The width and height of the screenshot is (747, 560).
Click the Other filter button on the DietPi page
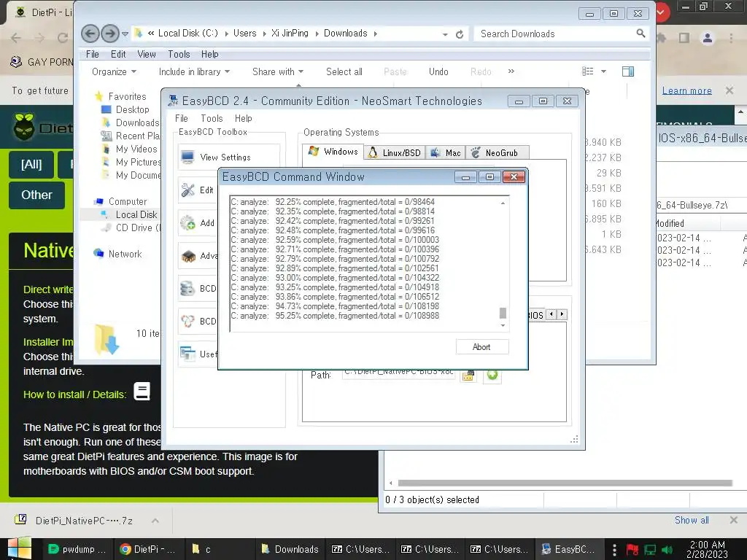coord(36,195)
